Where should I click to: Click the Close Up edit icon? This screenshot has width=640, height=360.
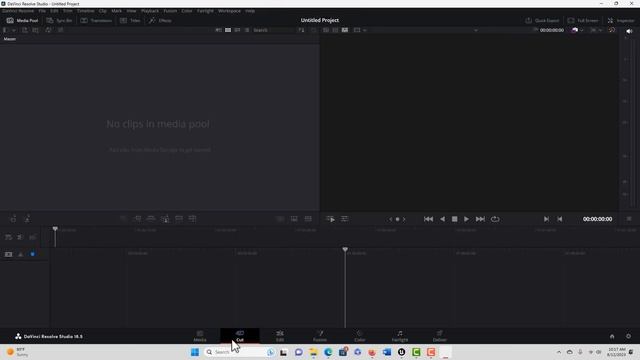point(165,219)
